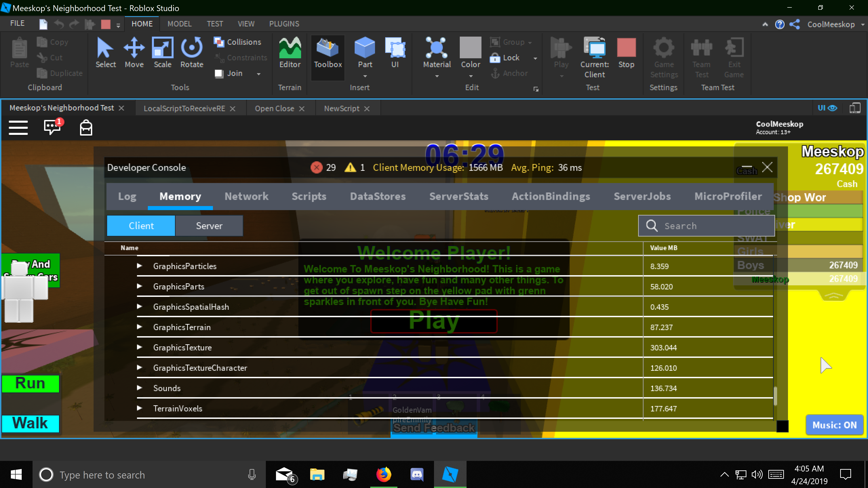Click the Developer Console search field
Image resolution: width=868 pixels, height=488 pixels.
[706, 226]
